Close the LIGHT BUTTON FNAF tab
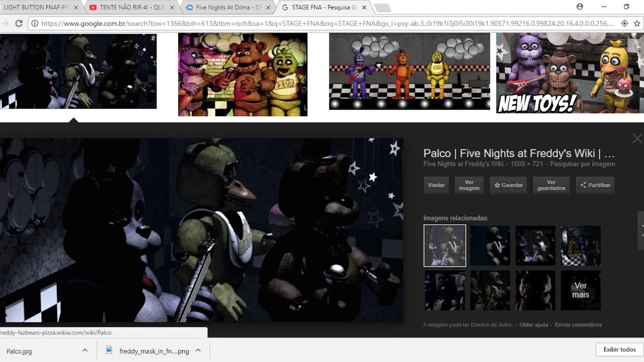Viewport: 644px width, 362px height. click(76, 8)
